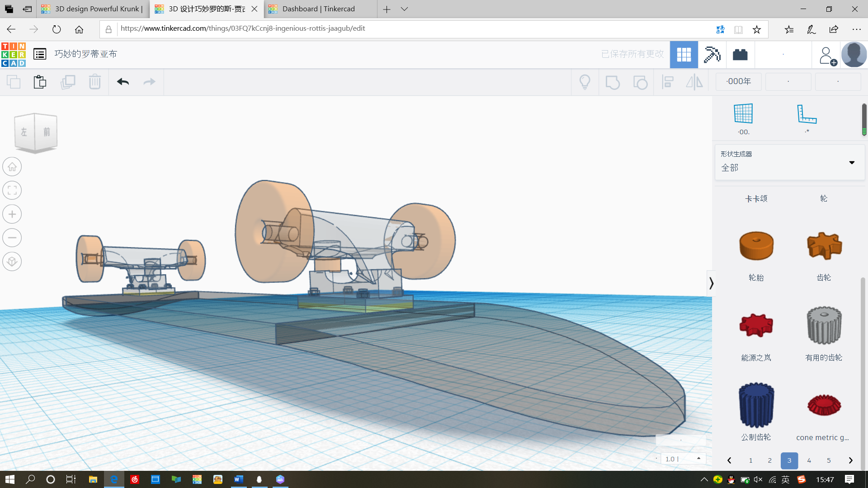Zoom out the viewport
Viewport: 868px width, 488px height.
point(12,238)
